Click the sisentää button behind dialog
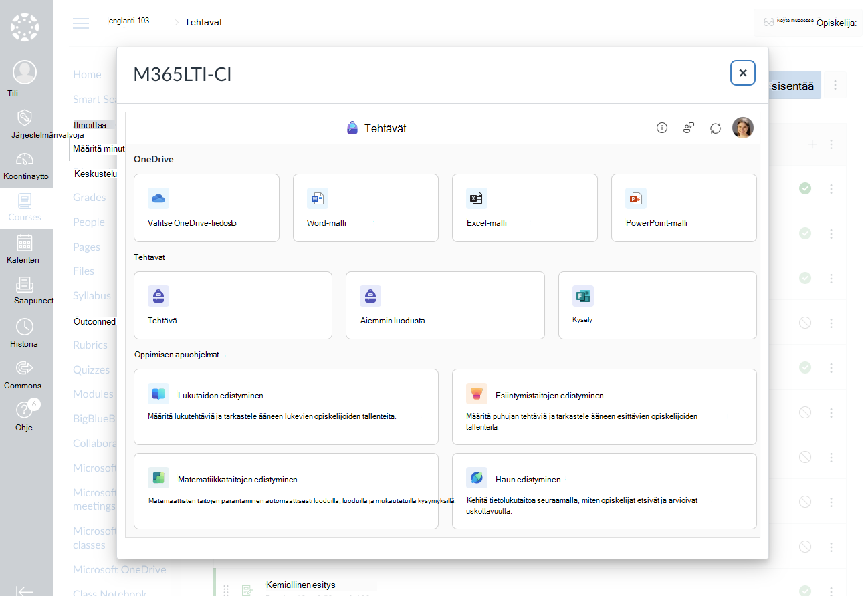The image size is (868, 596). click(x=794, y=86)
